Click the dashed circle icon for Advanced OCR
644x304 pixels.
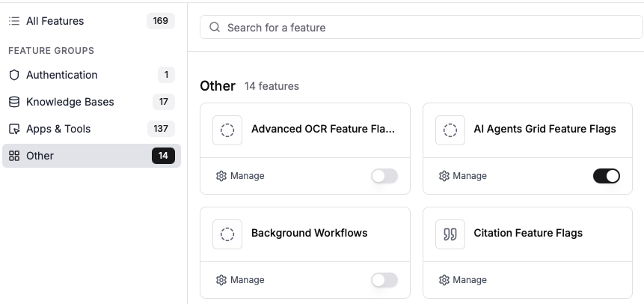(x=227, y=130)
